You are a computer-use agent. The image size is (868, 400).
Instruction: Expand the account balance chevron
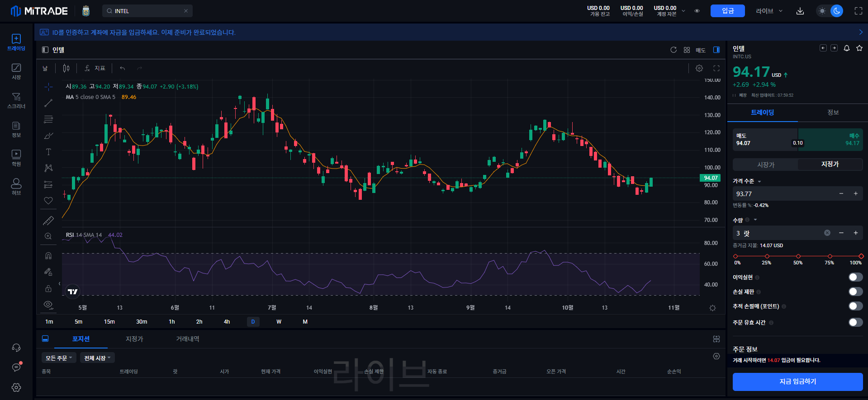pos(683,11)
